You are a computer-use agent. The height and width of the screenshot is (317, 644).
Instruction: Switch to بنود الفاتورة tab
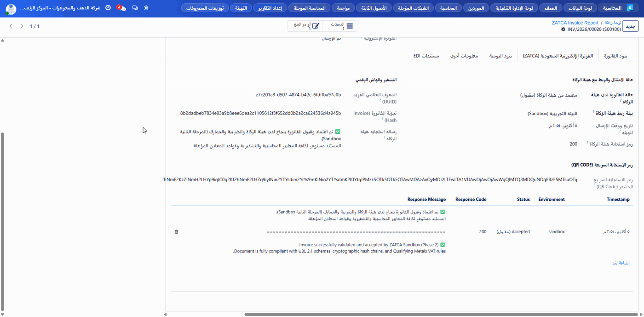tap(615, 56)
